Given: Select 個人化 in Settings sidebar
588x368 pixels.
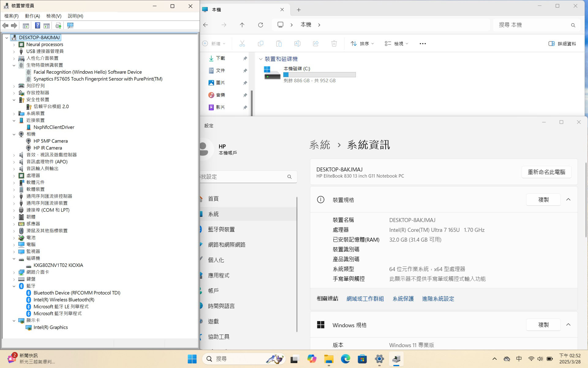Looking at the screenshot, I should [248, 260].
